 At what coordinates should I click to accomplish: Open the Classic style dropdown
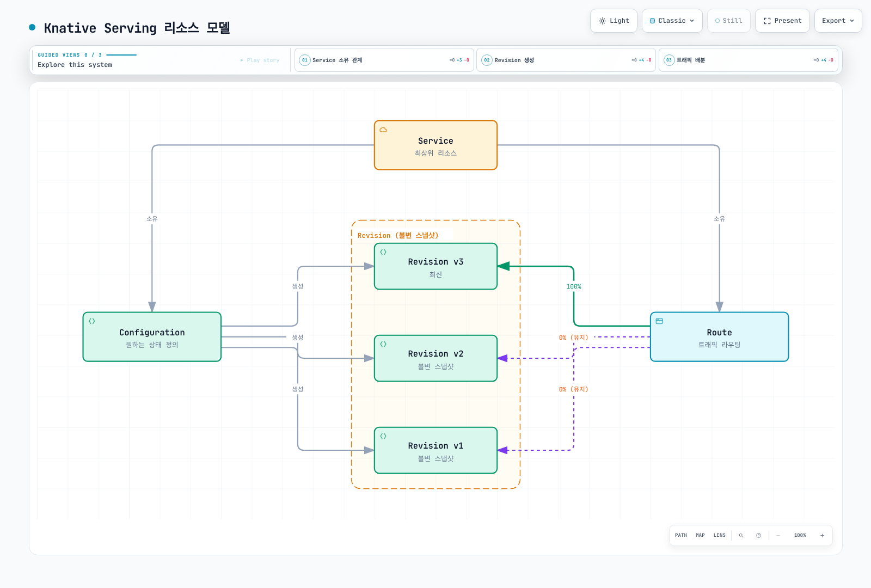tap(672, 21)
